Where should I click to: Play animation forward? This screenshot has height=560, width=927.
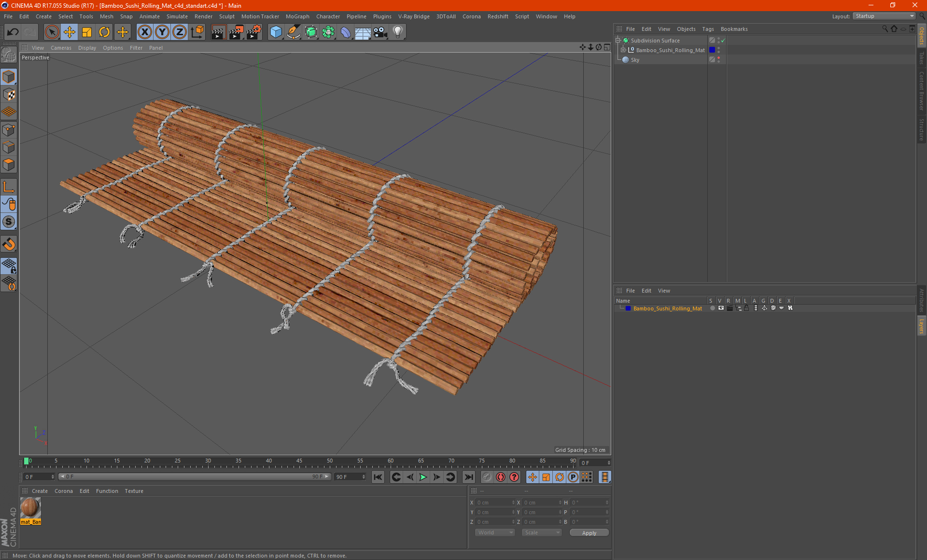[x=423, y=477]
